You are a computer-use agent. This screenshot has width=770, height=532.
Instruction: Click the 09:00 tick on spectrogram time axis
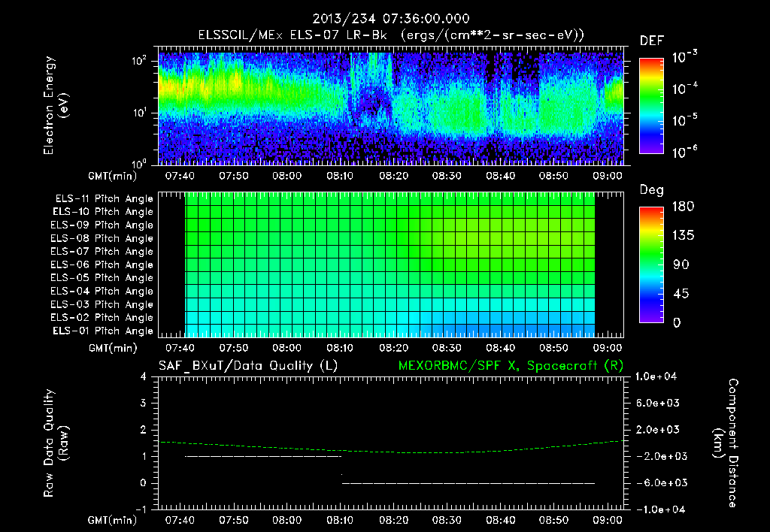pyautogui.click(x=608, y=176)
